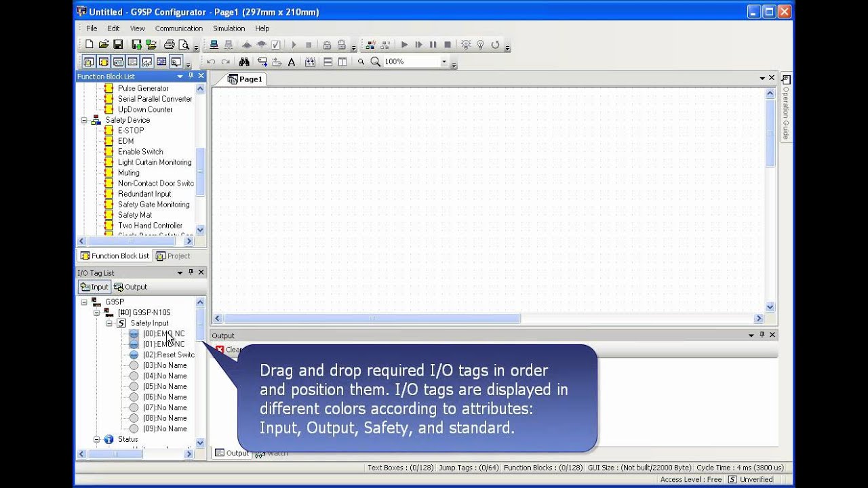Open the Operation Guide side tab

pyautogui.click(x=786, y=107)
